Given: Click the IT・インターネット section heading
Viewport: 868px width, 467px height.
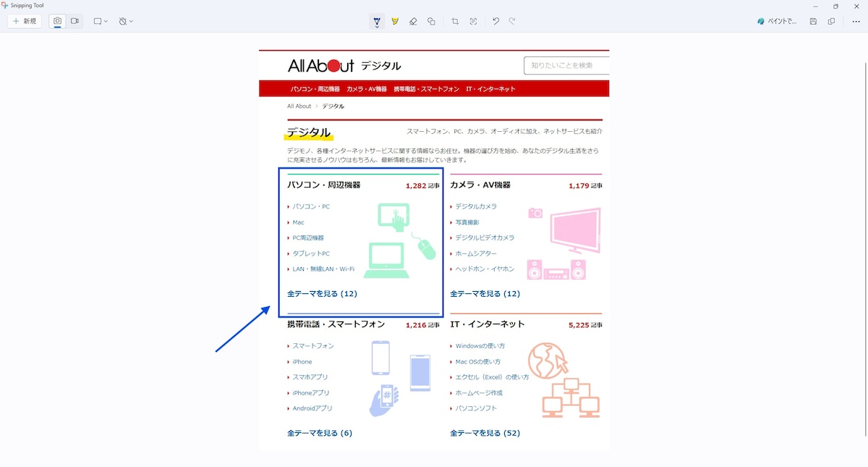Looking at the screenshot, I should click(488, 324).
